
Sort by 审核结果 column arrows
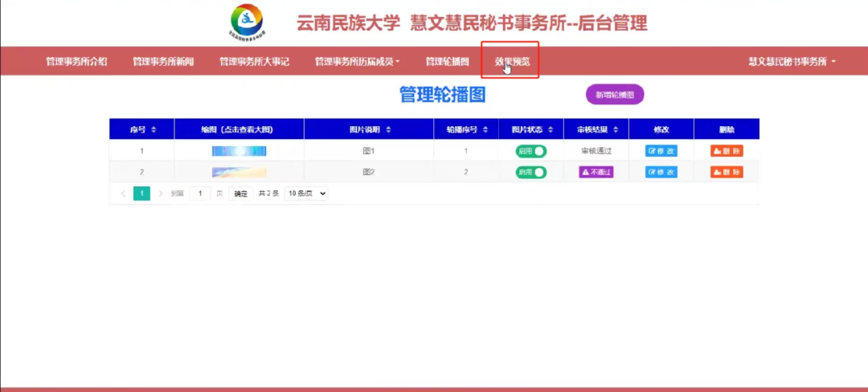(616, 129)
